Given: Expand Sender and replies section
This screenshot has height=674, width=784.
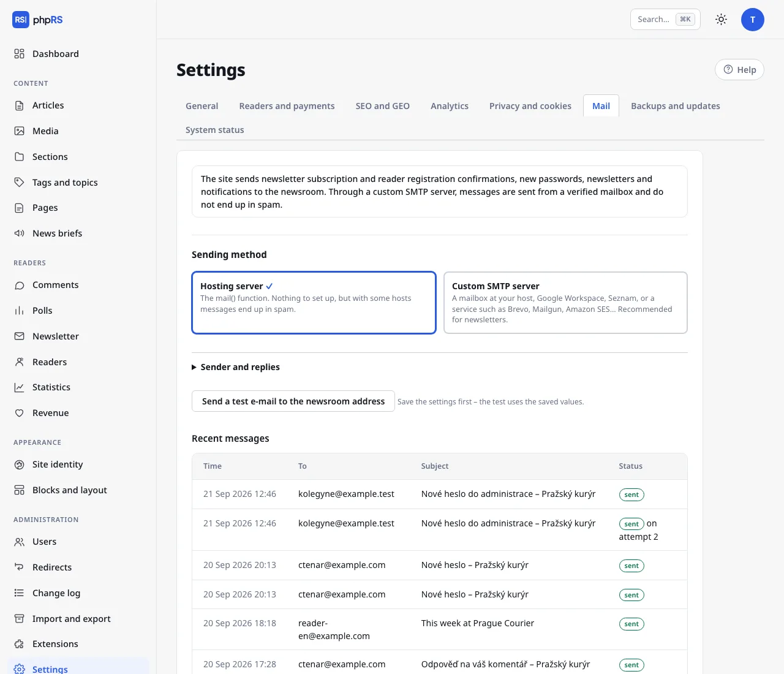Looking at the screenshot, I should click(x=236, y=367).
